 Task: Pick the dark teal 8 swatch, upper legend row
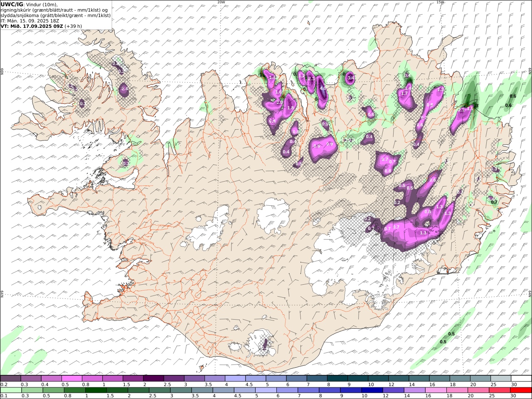pos(337,379)
